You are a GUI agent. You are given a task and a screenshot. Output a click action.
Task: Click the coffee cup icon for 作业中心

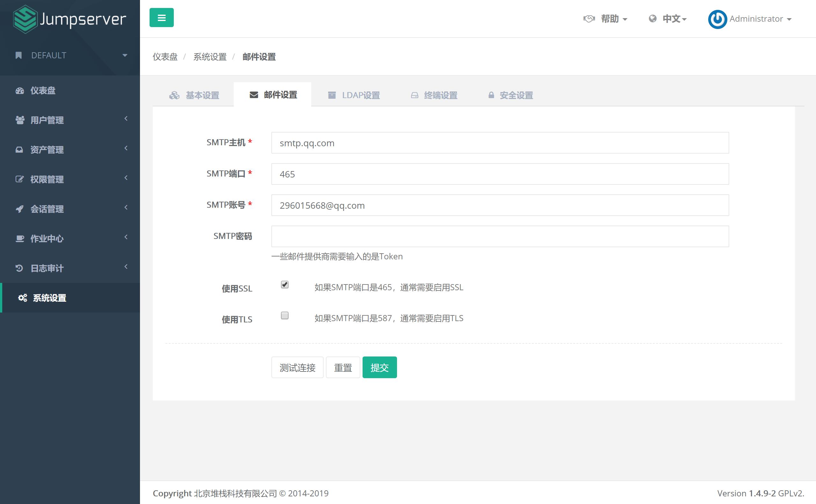point(20,239)
